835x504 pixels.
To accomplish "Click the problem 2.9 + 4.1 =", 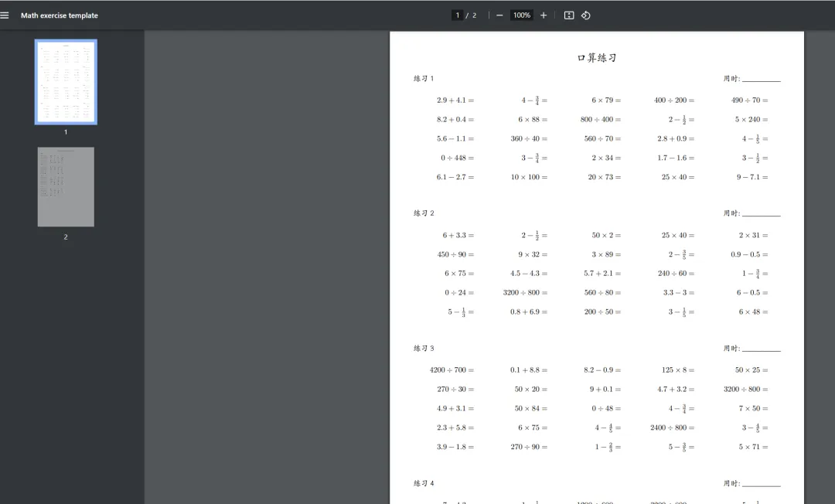I will pyautogui.click(x=455, y=100).
